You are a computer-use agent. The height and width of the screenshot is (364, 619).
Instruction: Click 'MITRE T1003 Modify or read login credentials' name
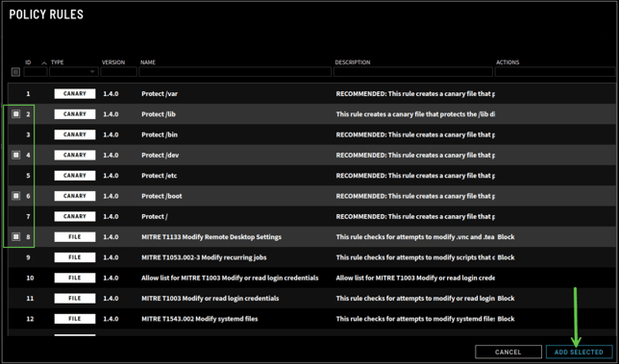(x=210, y=299)
